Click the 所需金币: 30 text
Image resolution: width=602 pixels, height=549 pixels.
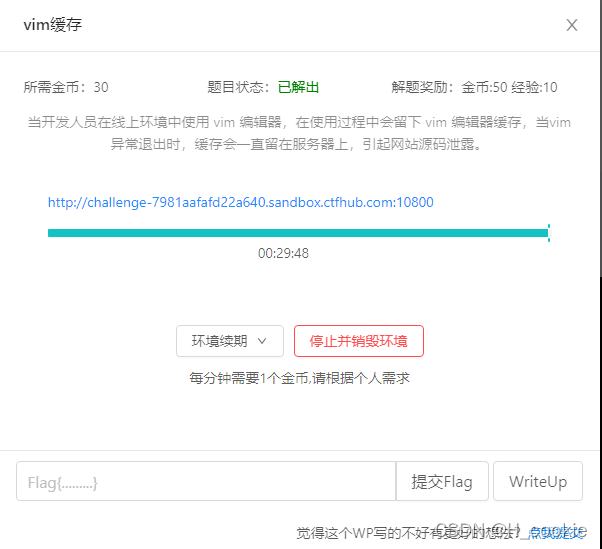coord(66,87)
